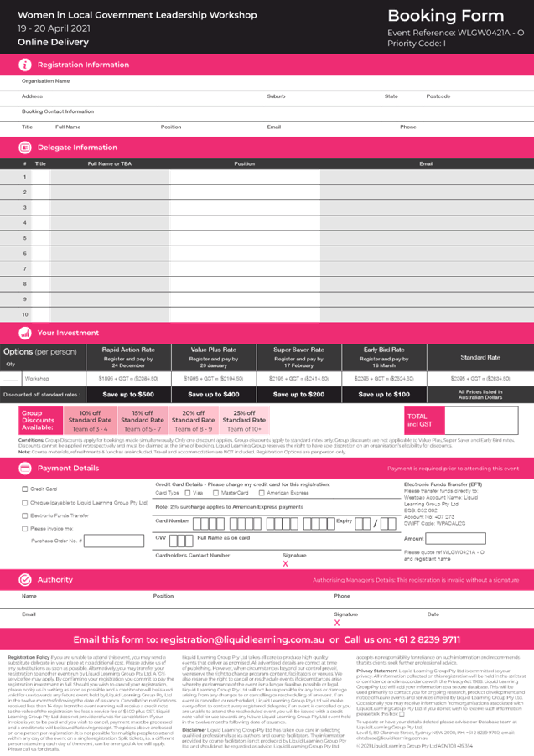Screen dimensions: 534x756
Task: Click the 25% off Team of 10+ box
Action: tap(244, 421)
